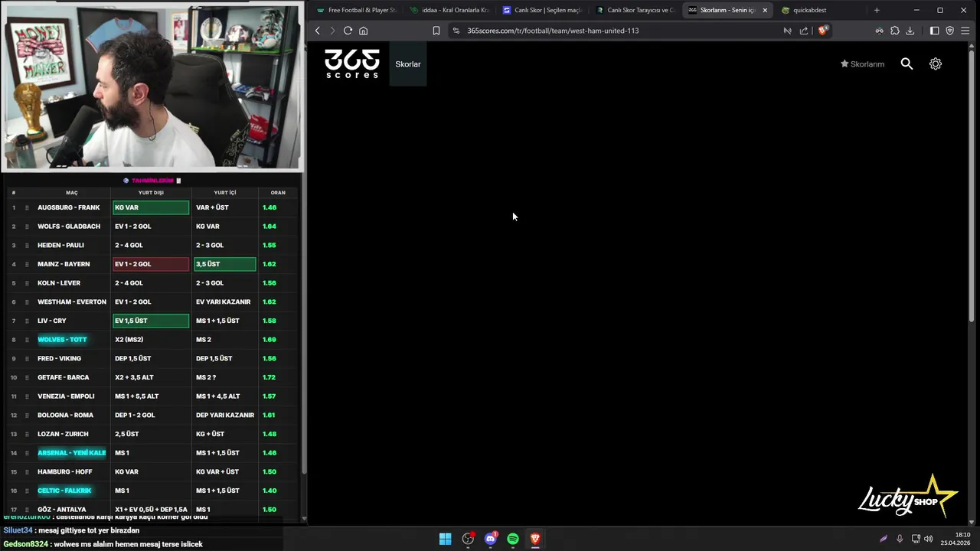Image resolution: width=980 pixels, height=551 pixels.
Task: Bookmark this page with the bookmark icon
Action: point(436,31)
